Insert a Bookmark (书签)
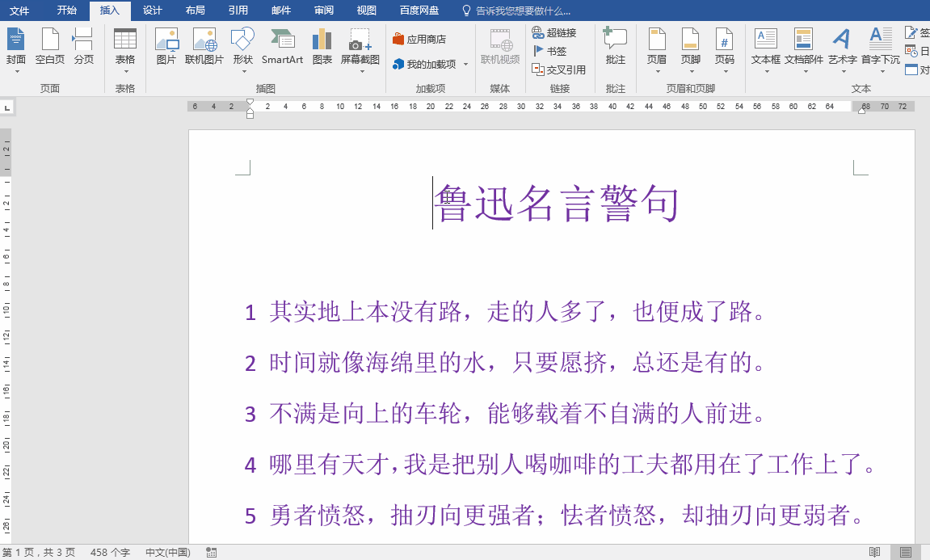The image size is (930, 560). (549, 51)
